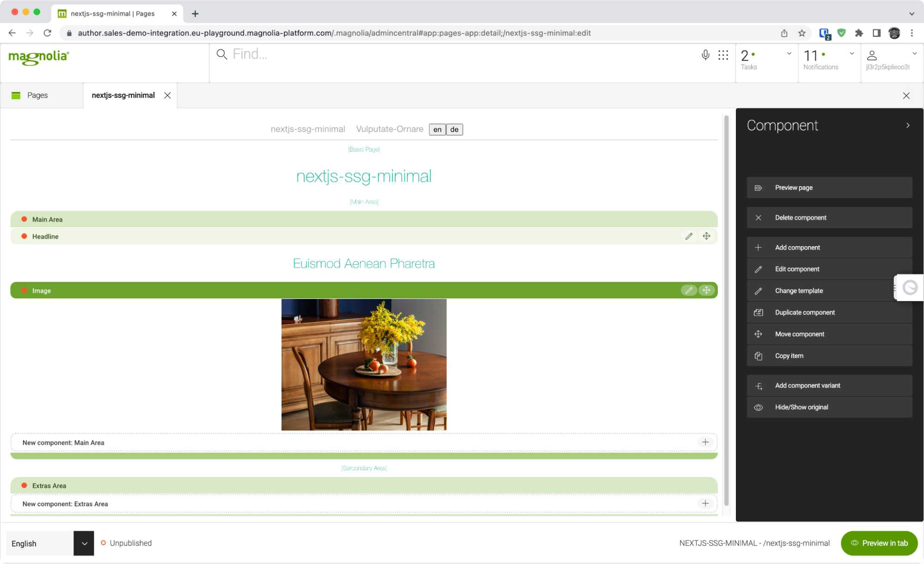Expand the Component panel chevron
Image resolution: width=924 pixels, height=564 pixels.
pyautogui.click(x=908, y=125)
